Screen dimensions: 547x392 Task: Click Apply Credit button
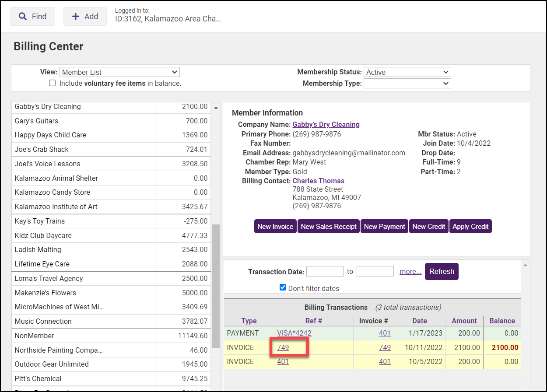click(x=470, y=226)
